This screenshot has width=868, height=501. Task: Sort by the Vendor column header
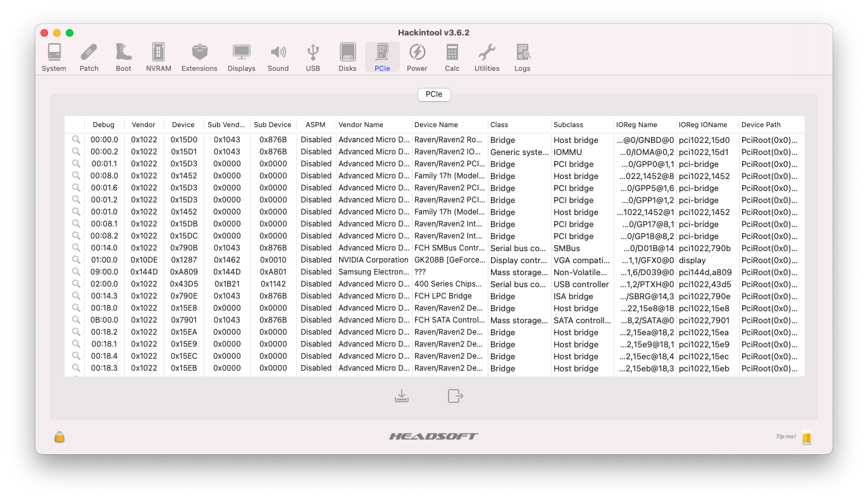[x=144, y=125]
